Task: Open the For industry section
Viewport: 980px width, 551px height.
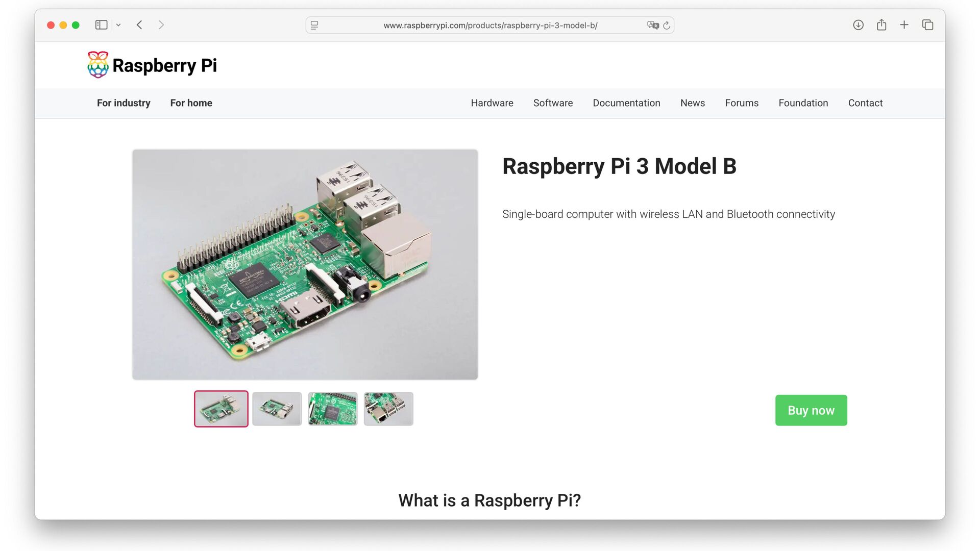Action: coord(124,103)
